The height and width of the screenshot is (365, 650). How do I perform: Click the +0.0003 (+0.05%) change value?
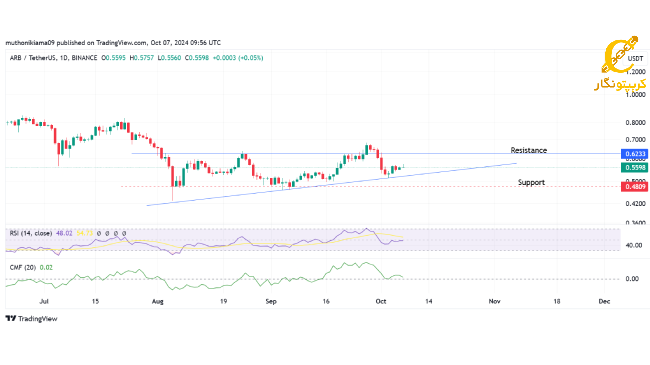pos(238,58)
